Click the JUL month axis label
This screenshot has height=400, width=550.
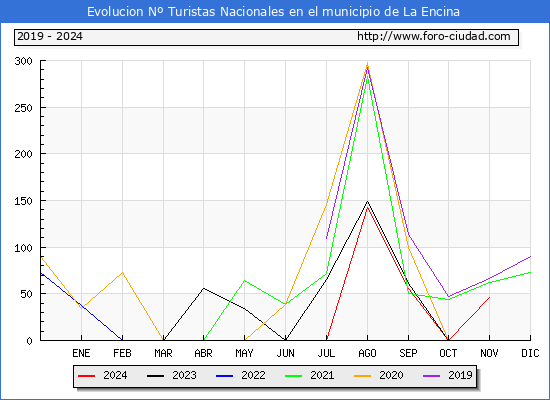click(326, 353)
